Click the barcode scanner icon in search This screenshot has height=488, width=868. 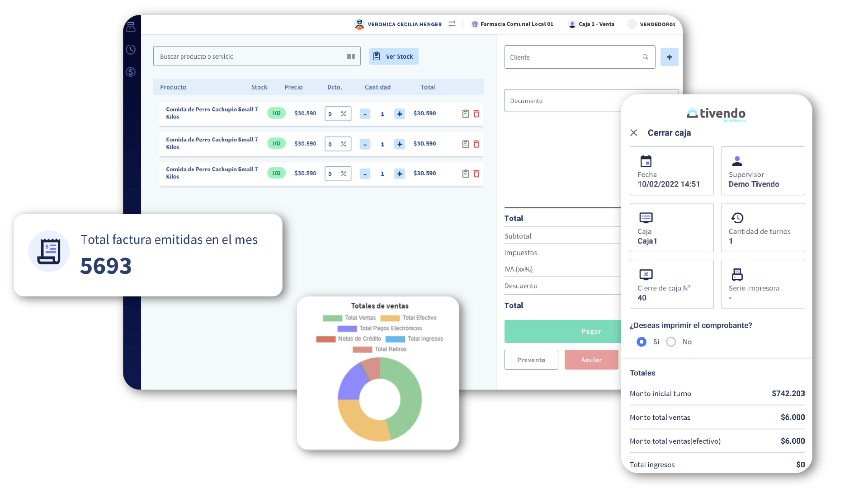click(351, 56)
